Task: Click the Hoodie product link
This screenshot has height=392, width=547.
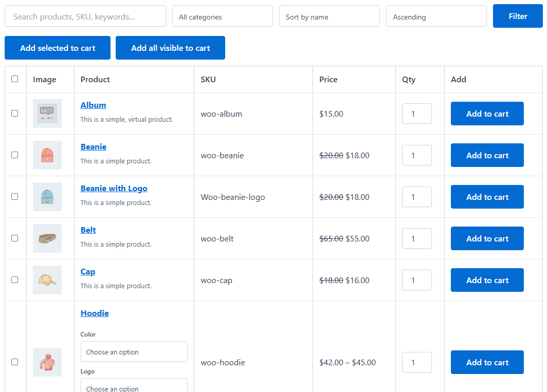Action: [95, 313]
